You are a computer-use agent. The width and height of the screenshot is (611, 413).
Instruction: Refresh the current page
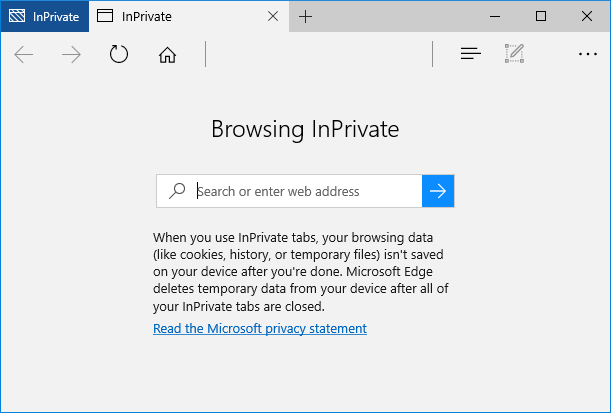tap(119, 54)
